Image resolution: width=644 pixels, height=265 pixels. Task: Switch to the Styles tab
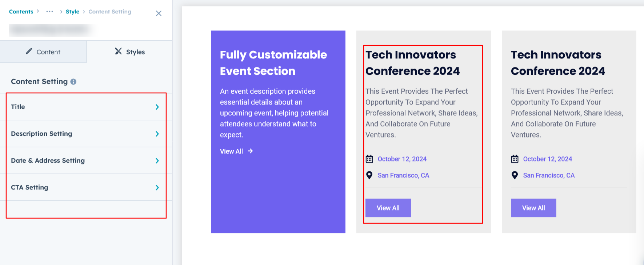coord(130,52)
